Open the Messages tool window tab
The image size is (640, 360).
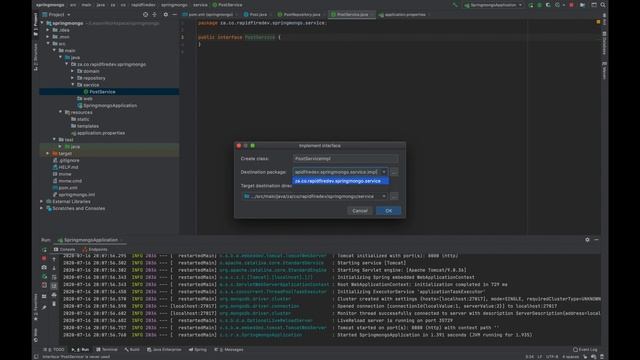click(x=229, y=350)
